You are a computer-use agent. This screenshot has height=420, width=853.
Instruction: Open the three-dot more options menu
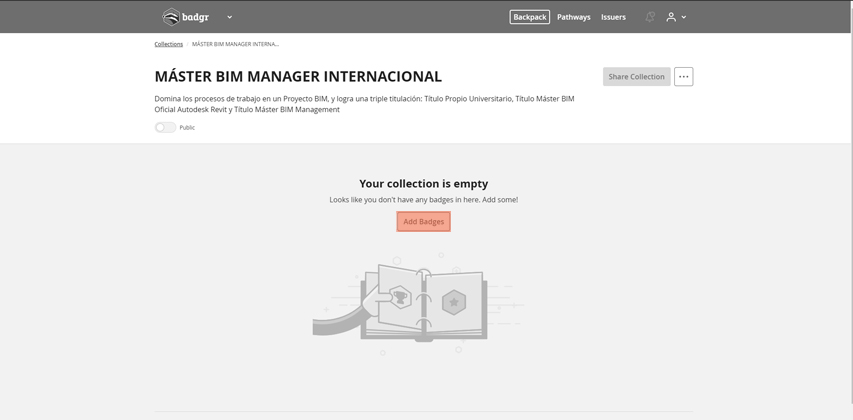[684, 77]
